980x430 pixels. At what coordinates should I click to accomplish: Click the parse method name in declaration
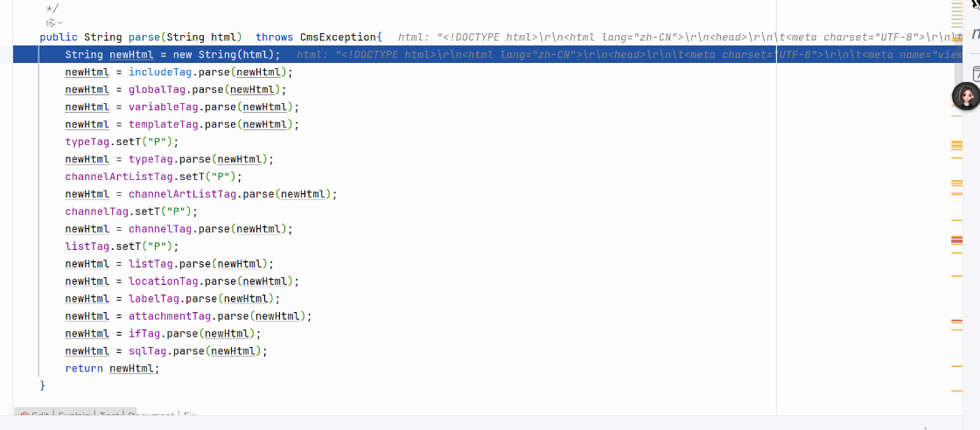tap(144, 38)
